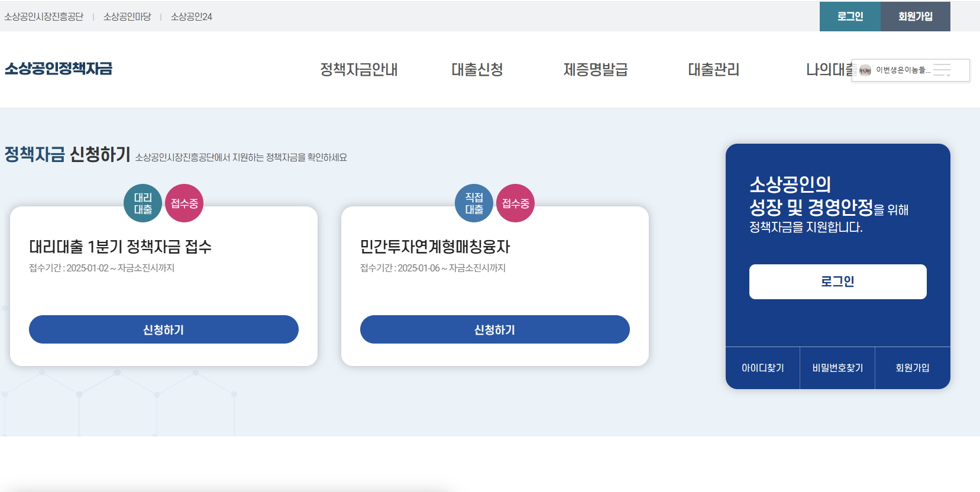The width and height of the screenshot is (980, 492).
Task: Click the 직접대출 round badge
Action: tap(474, 203)
